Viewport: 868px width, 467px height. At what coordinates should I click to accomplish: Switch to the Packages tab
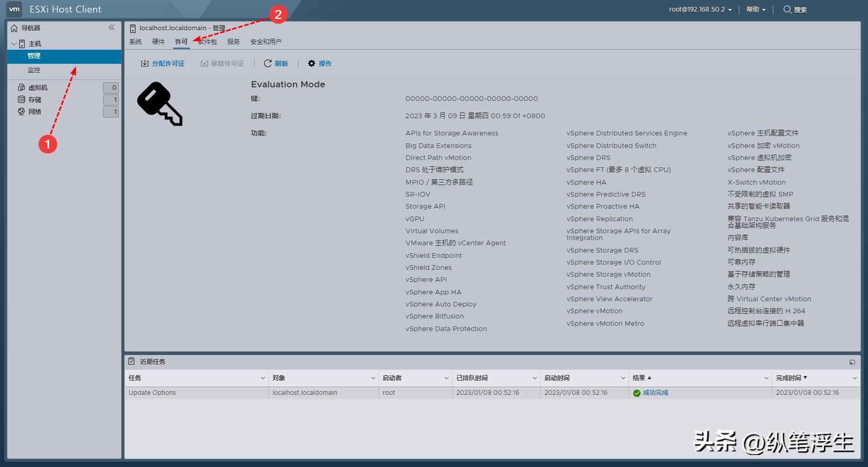[x=208, y=42]
